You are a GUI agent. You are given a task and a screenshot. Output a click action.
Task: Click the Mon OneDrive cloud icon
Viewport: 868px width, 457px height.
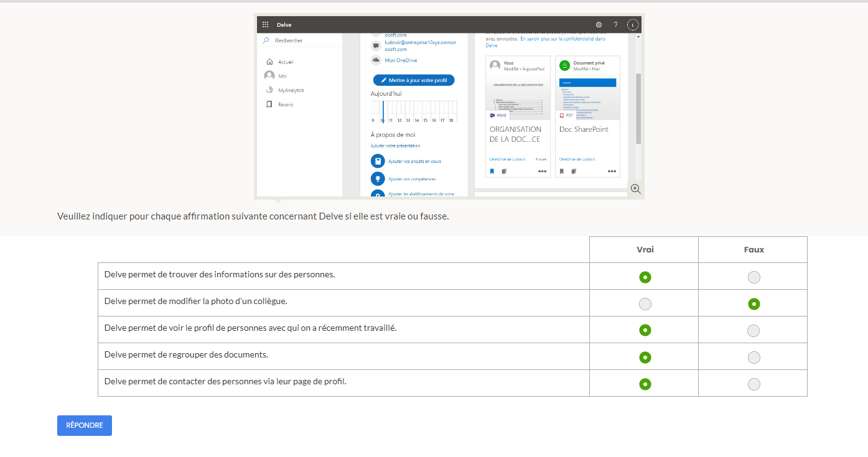376,60
